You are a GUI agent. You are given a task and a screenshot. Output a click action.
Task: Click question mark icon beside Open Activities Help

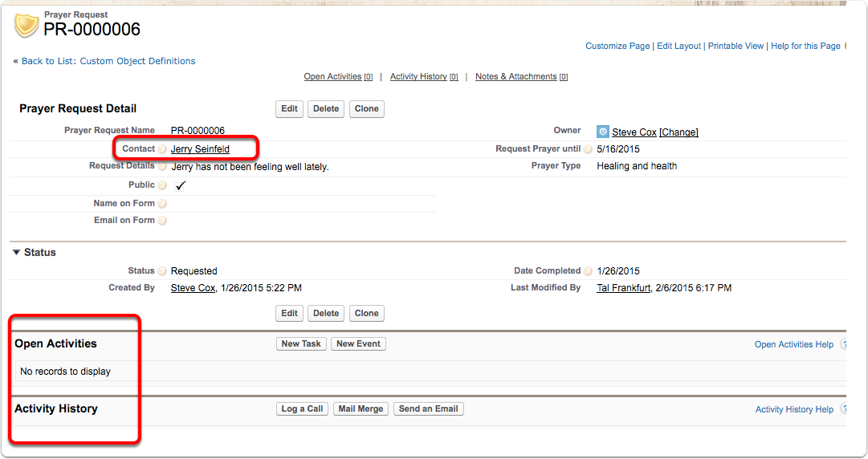tap(844, 344)
